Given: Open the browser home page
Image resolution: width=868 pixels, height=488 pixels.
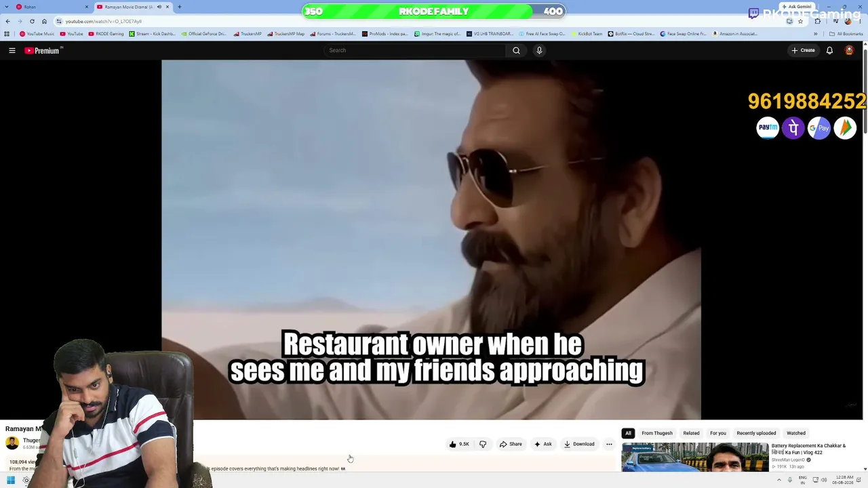Looking at the screenshot, I should click(x=44, y=21).
